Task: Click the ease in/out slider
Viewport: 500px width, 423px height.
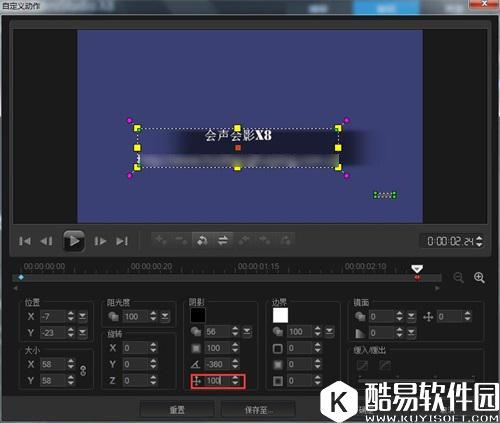Action: click(x=417, y=379)
